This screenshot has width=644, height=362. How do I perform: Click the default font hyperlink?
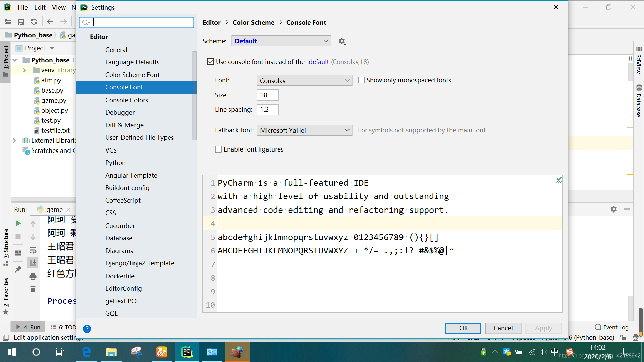point(318,61)
